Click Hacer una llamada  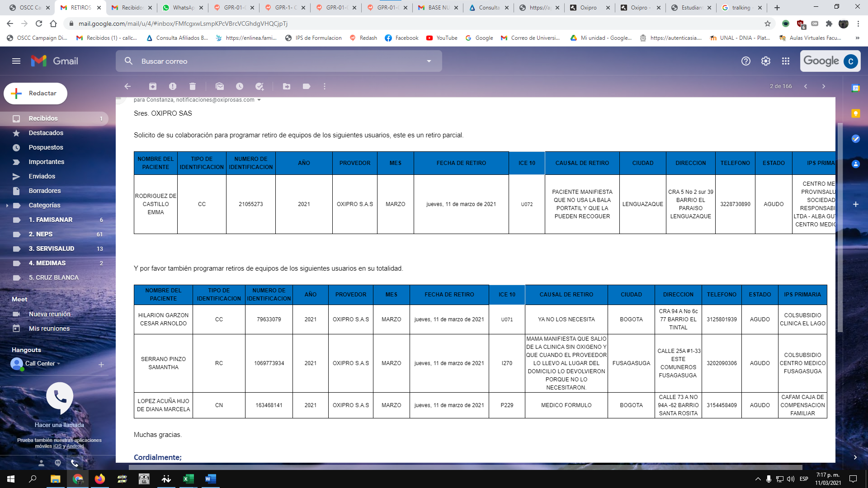coord(59,425)
